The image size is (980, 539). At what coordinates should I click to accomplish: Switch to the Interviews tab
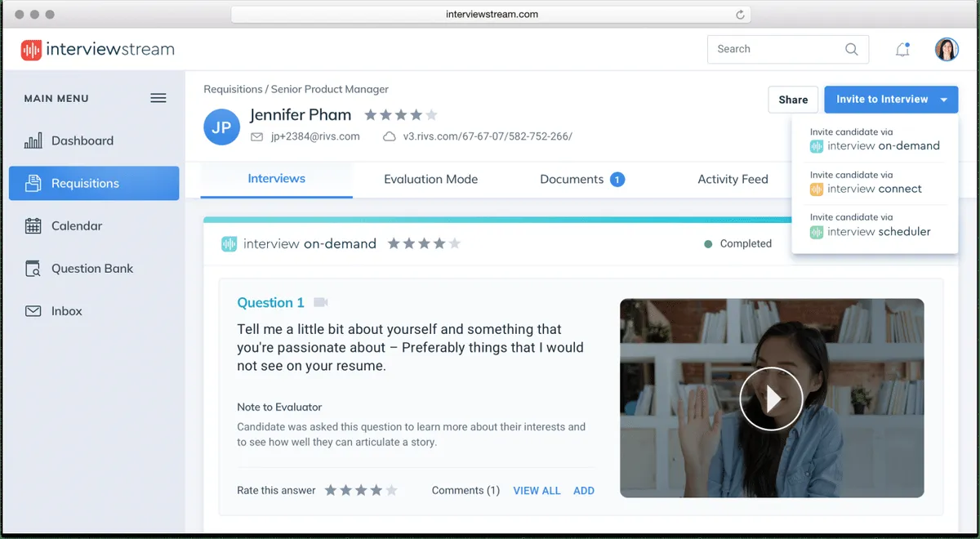coord(276,178)
